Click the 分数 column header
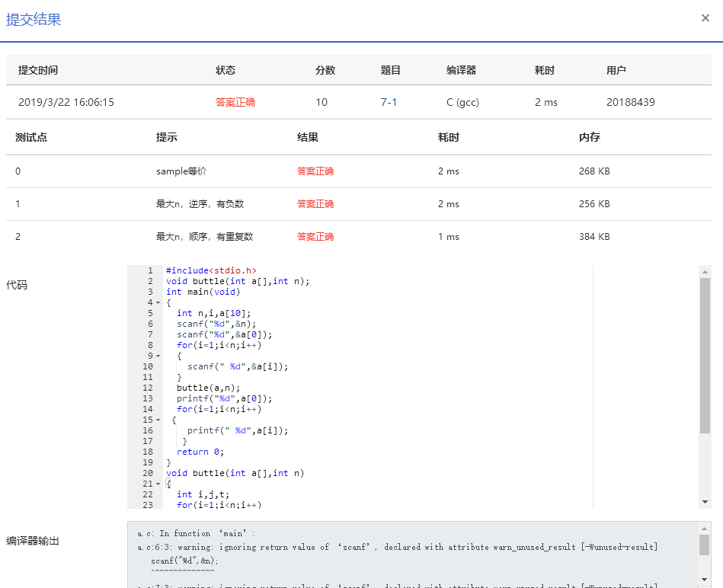The image size is (723, 588). pos(325,70)
